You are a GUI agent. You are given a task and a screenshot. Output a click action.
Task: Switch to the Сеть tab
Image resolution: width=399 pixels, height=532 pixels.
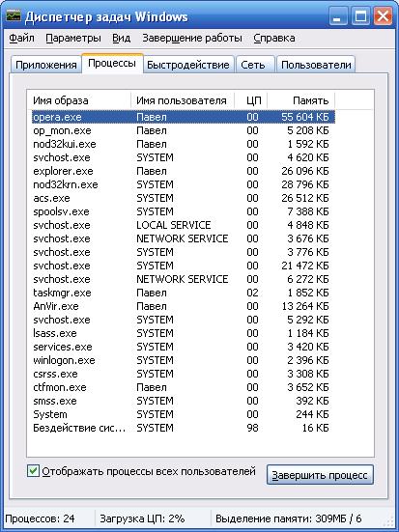253,65
